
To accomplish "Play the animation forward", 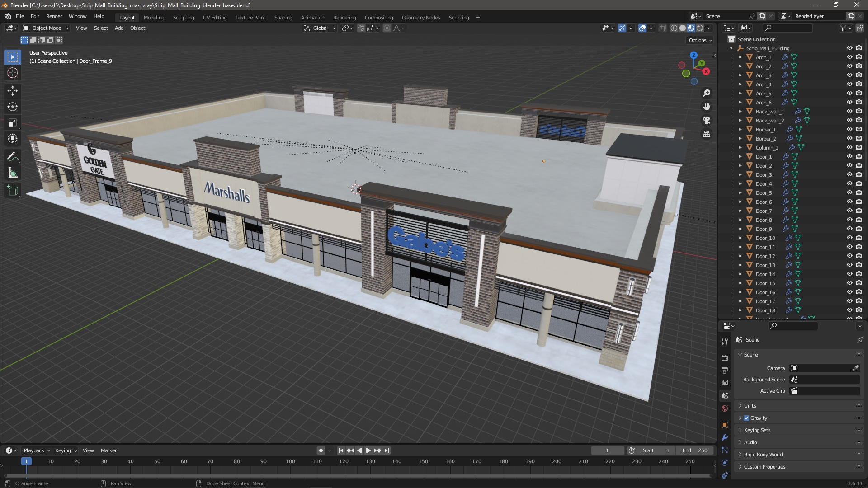I will pos(368,450).
